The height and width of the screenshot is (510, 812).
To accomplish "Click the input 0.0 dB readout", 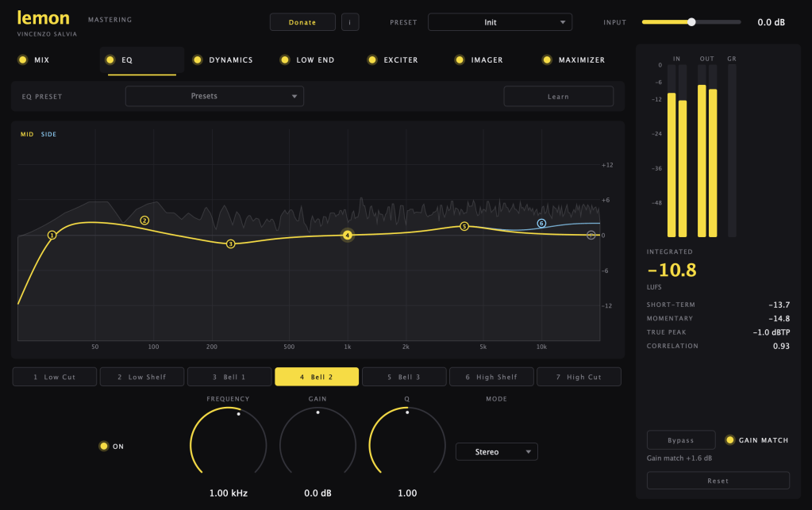I will [771, 22].
